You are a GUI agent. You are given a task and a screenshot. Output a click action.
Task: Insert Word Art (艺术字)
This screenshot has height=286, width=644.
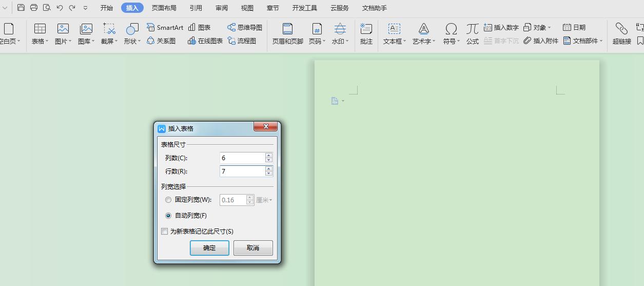[x=423, y=34]
